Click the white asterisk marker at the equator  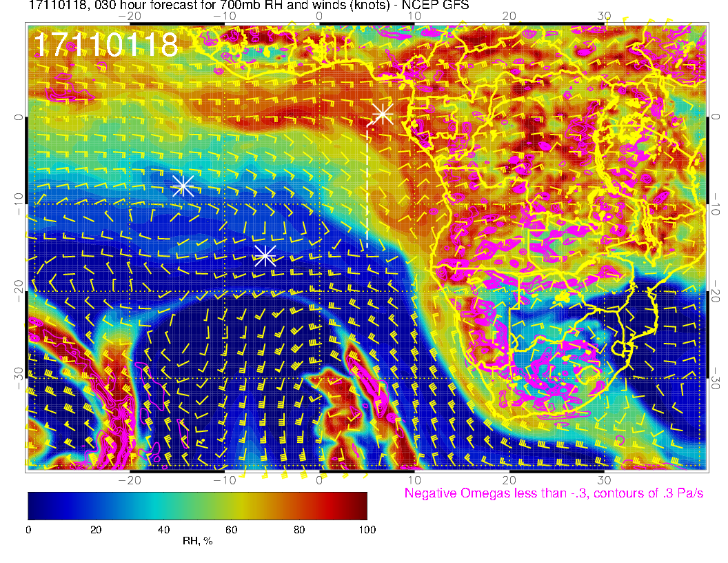click(383, 113)
